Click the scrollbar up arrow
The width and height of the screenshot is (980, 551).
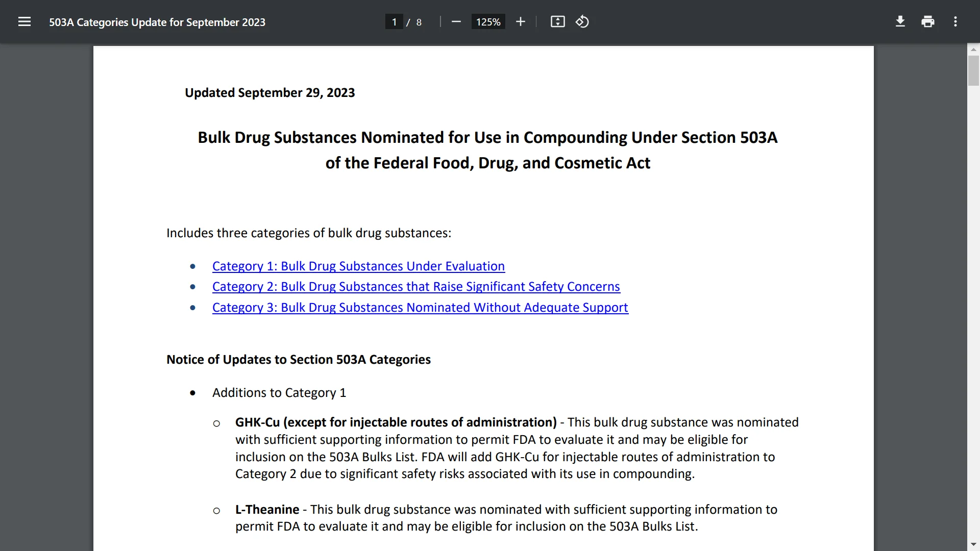[973, 49]
